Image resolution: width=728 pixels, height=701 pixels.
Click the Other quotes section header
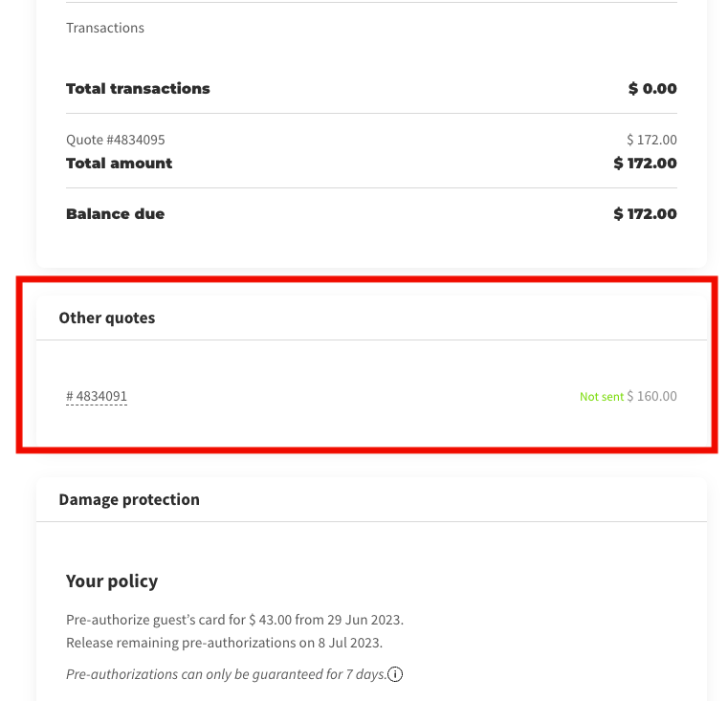pos(107,318)
